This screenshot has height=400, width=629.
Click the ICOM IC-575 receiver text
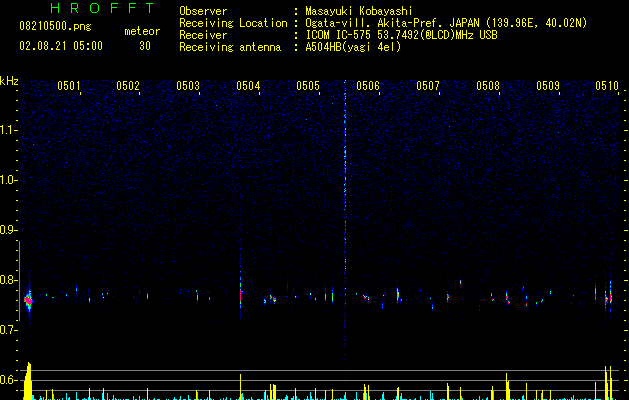coord(401,35)
